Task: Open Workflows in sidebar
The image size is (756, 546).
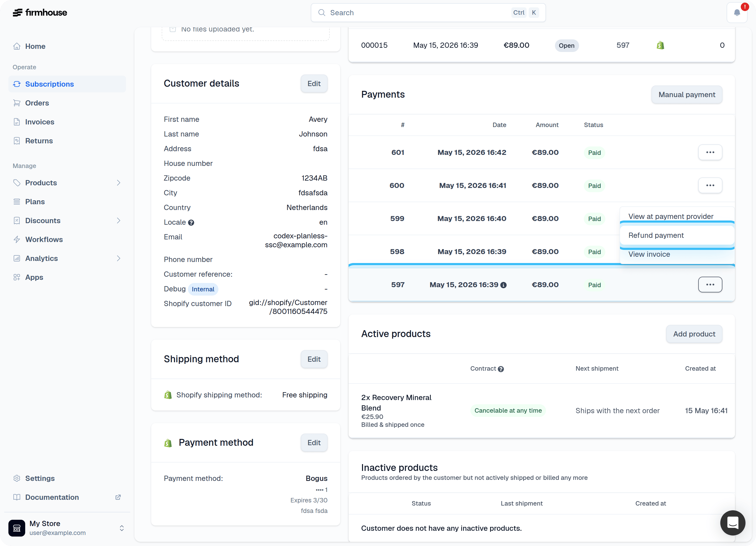Action: [67, 239]
